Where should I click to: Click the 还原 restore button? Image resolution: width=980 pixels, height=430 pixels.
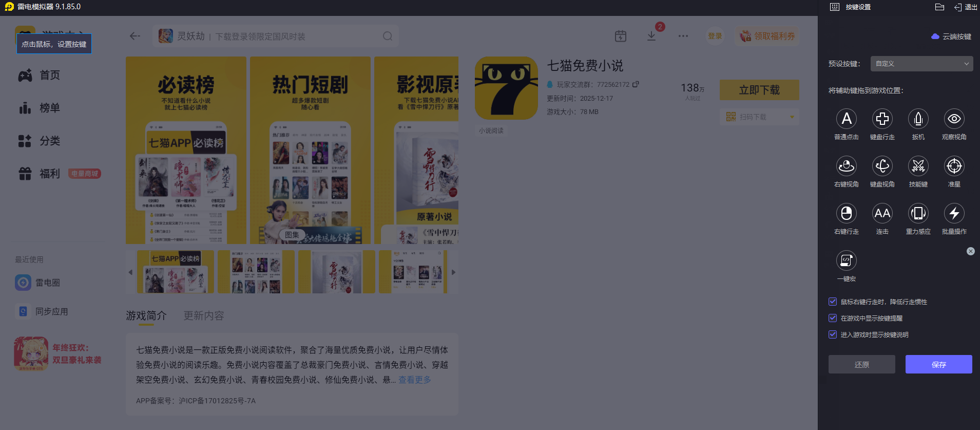862,364
